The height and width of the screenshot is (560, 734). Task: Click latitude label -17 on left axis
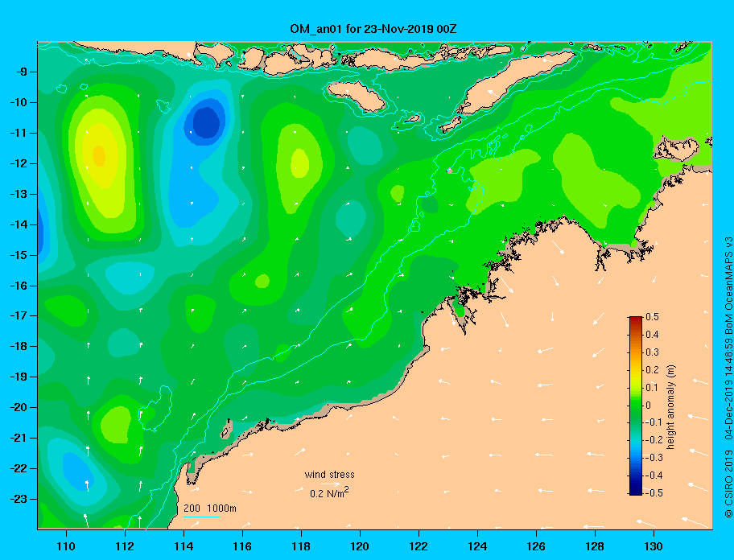19,315
